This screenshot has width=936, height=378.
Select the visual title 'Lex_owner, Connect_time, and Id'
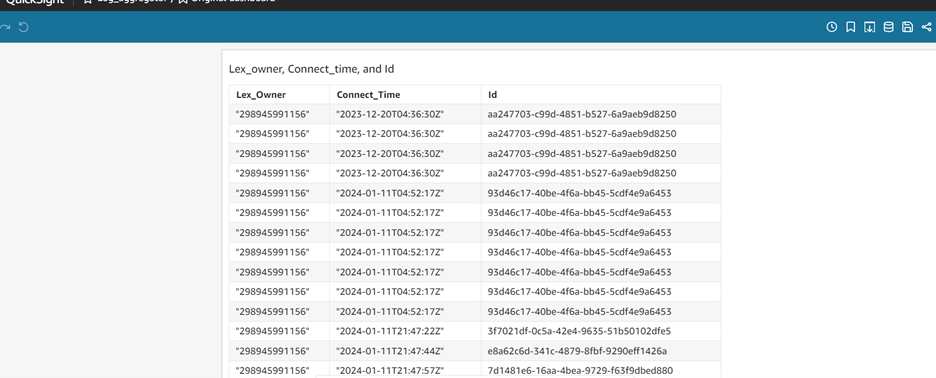click(x=312, y=69)
